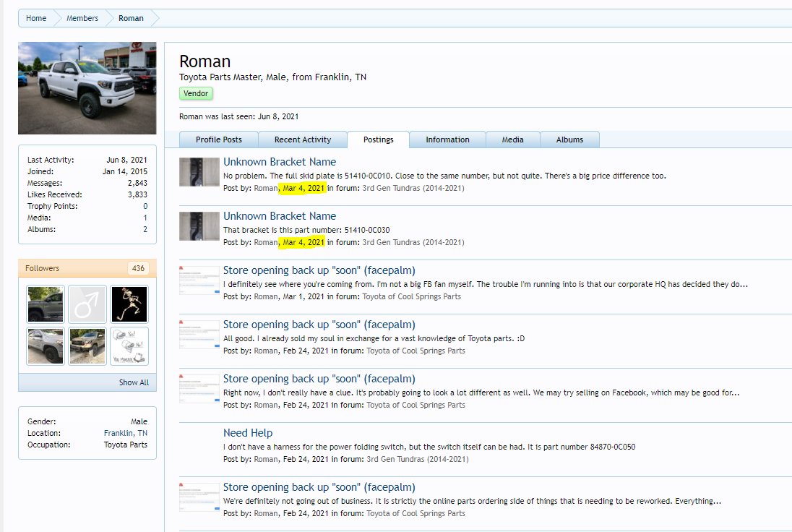792x532 pixels.
Task: Go to the Members breadcrumb
Action: pyautogui.click(x=82, y=18)
